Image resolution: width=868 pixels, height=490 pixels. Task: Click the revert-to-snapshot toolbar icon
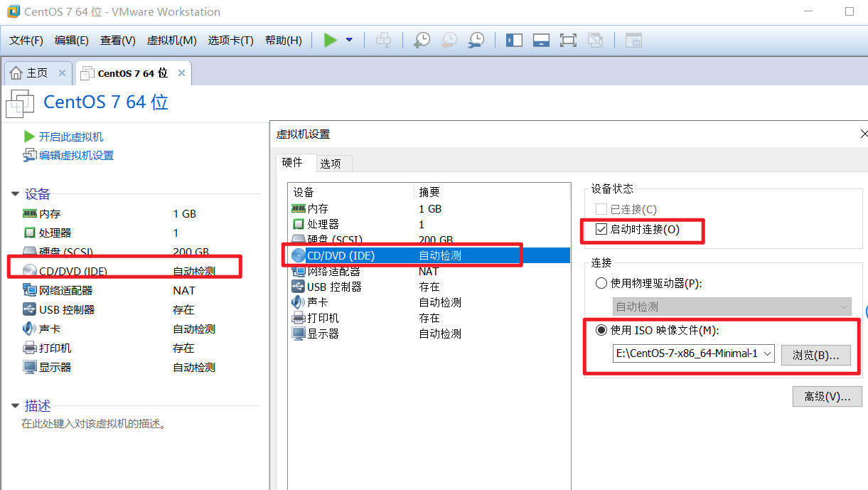449,40
